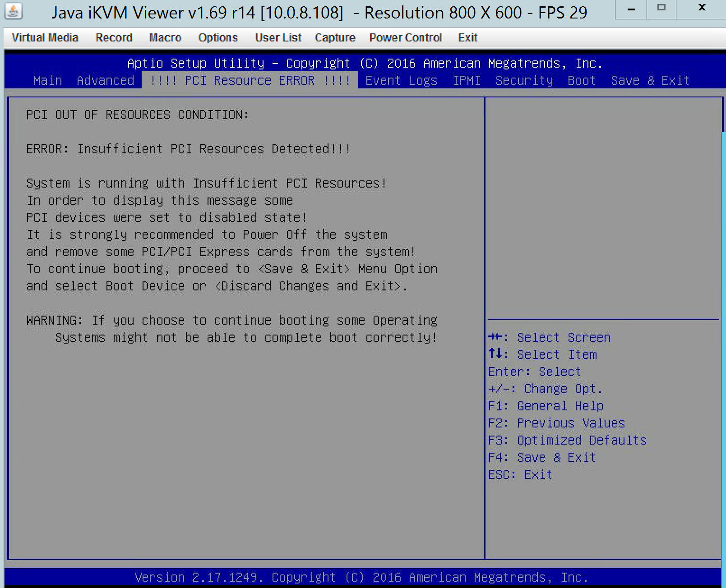The image size is (726, 588).
Task: Minimize the iKVM Viewer window
Action: (631, 9)
